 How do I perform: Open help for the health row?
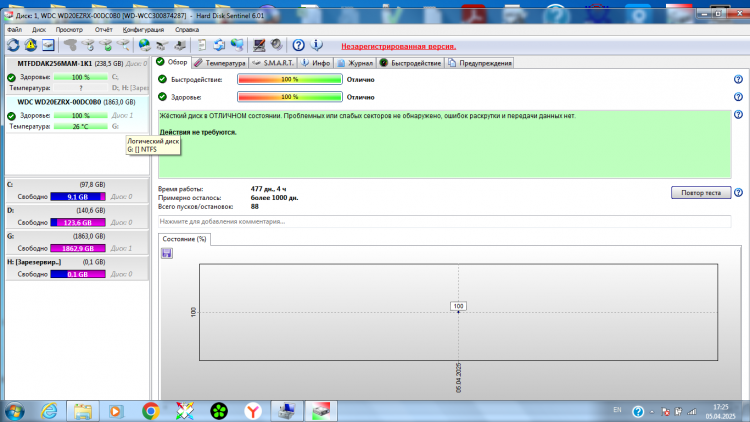pos(738,97)
